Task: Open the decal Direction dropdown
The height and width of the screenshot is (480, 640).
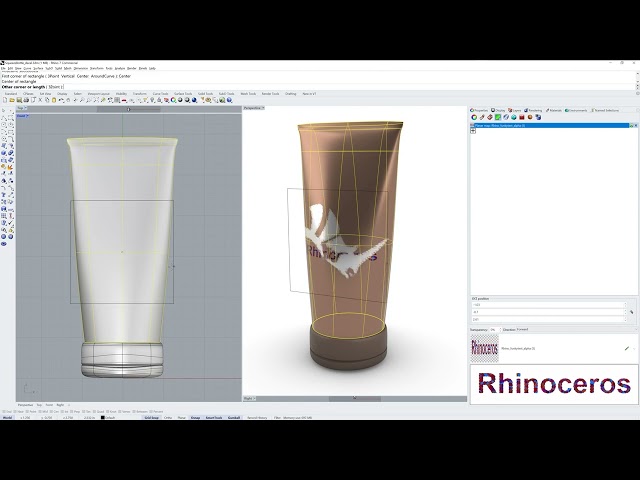Action: (577, 329)
